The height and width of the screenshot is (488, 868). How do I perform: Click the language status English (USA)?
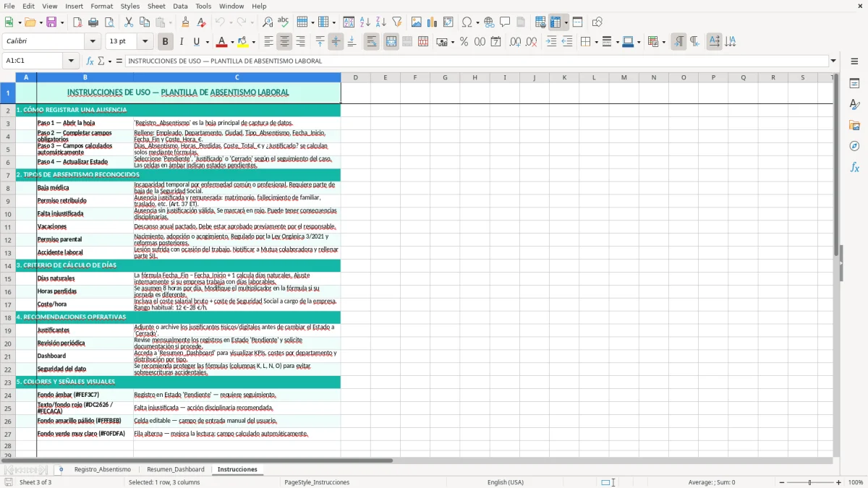506,482
